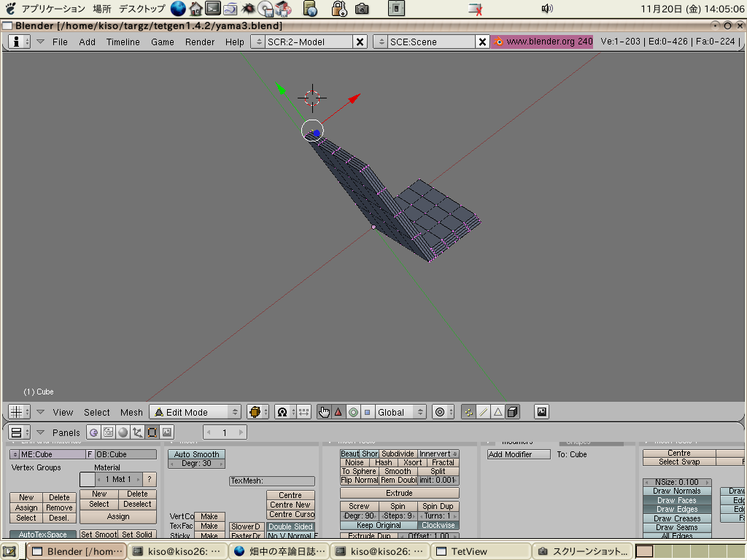Open the Mesh menu in 3D header
The image size is (747, 560).
[x=131, y=412]
